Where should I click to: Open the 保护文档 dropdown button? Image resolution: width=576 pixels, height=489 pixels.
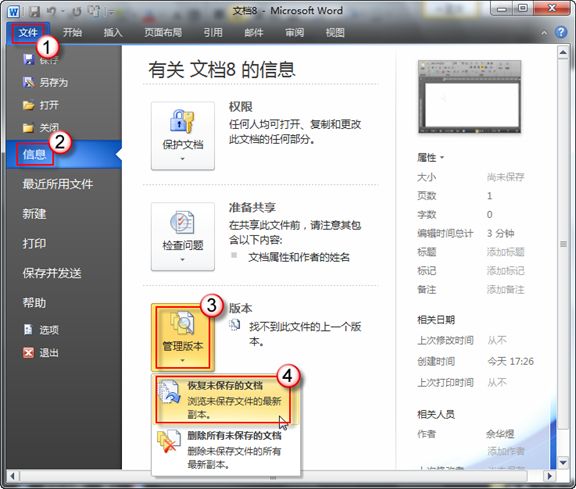(183, 136)
